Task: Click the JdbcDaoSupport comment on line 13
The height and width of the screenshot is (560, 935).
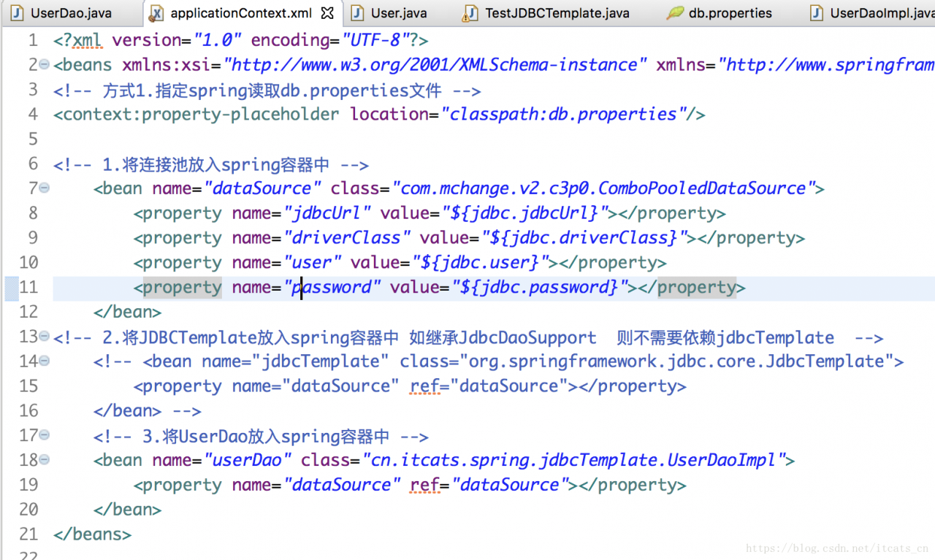Action: (528, 337)
